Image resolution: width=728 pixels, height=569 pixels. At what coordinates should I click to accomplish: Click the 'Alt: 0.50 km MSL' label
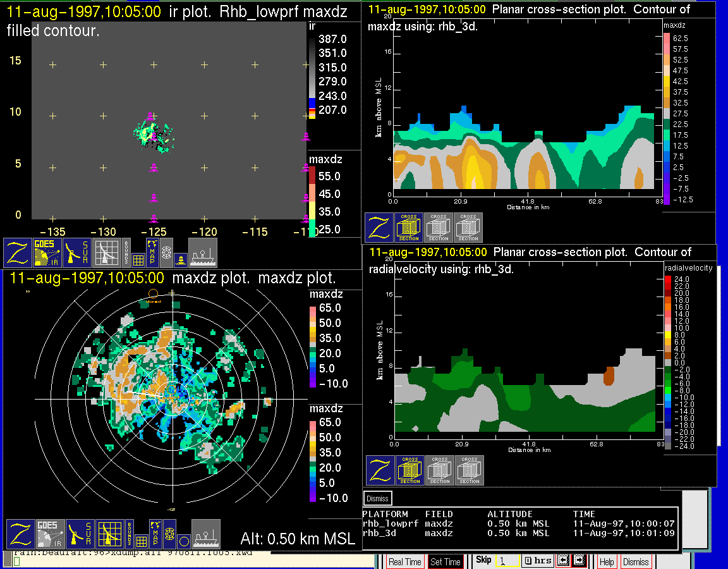[x=298, y=539]
